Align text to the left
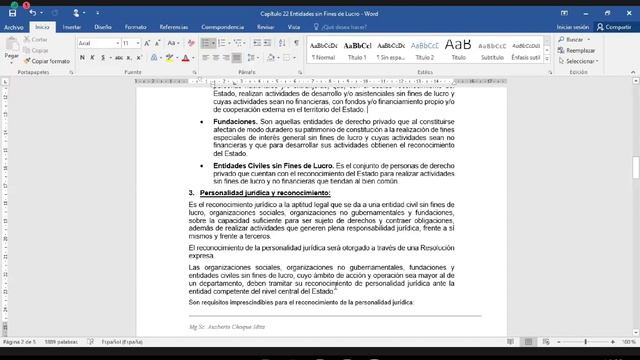 point(205,58)
